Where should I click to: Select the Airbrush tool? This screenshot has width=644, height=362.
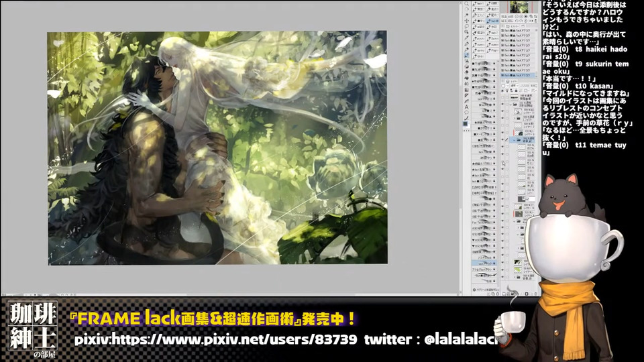tap(467, 61)
